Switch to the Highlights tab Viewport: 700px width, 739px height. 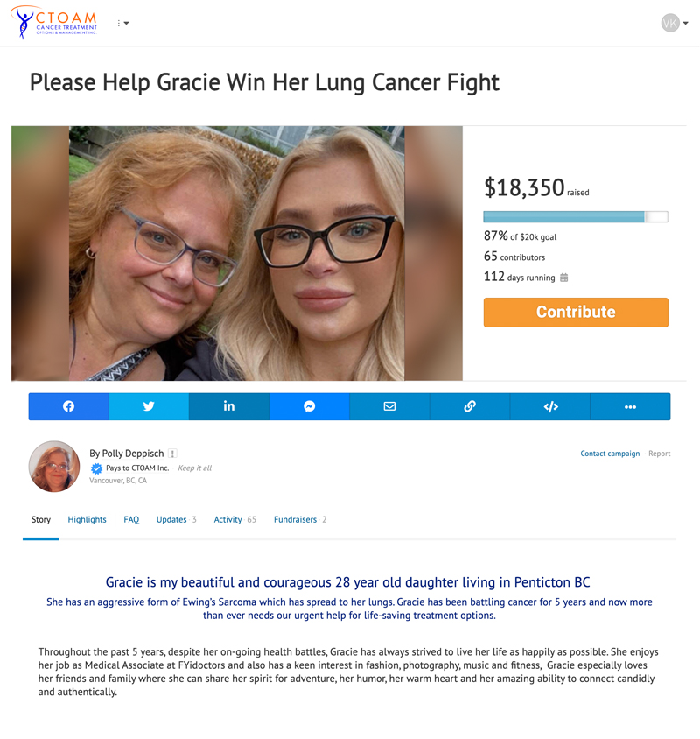point(87,519)
